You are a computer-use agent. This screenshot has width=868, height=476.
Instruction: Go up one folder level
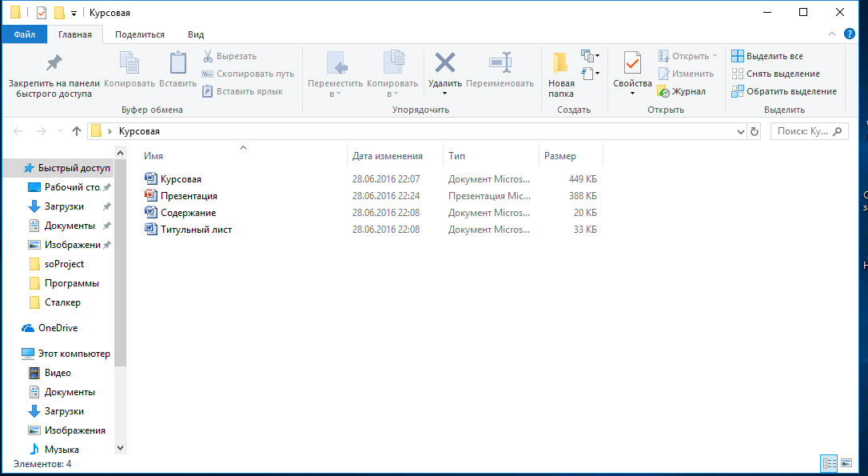pos(77,131)
